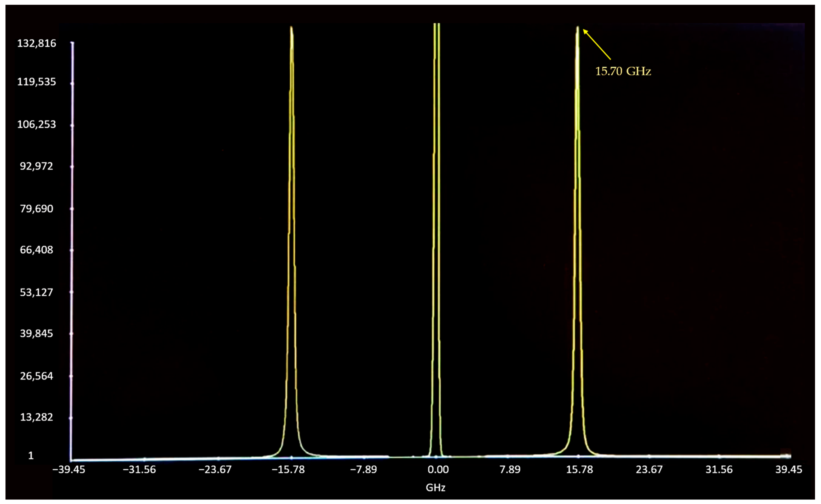This screenshot has height=504, width=821.
Task: Click the 53,127 y-axis label
Action: tap(37, 292)
